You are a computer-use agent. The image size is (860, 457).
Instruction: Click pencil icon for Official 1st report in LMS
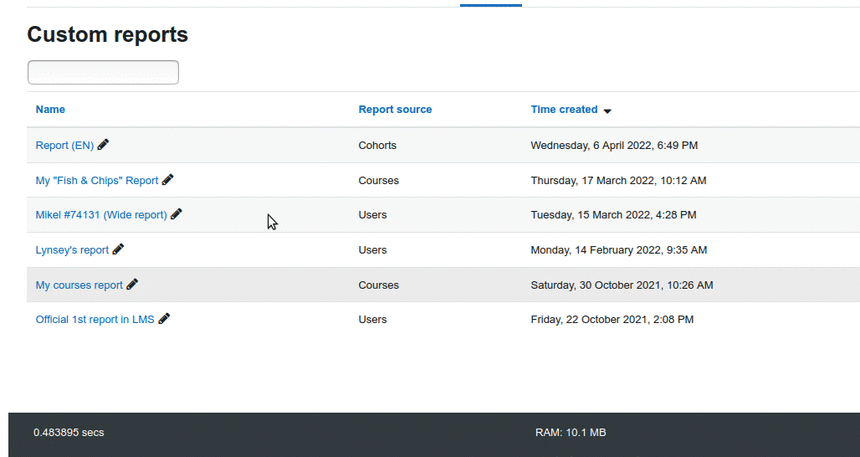tap(164, 319)
